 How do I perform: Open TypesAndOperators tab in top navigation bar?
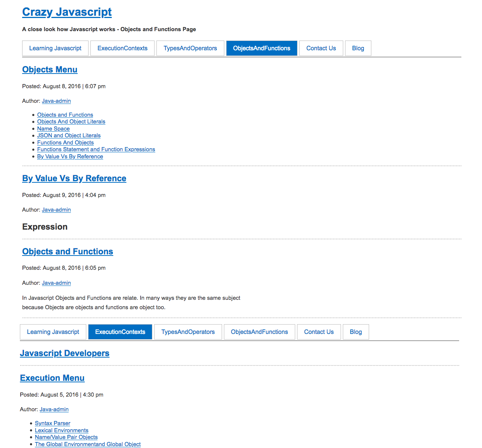pyautogui.click(x=190, y=48)
